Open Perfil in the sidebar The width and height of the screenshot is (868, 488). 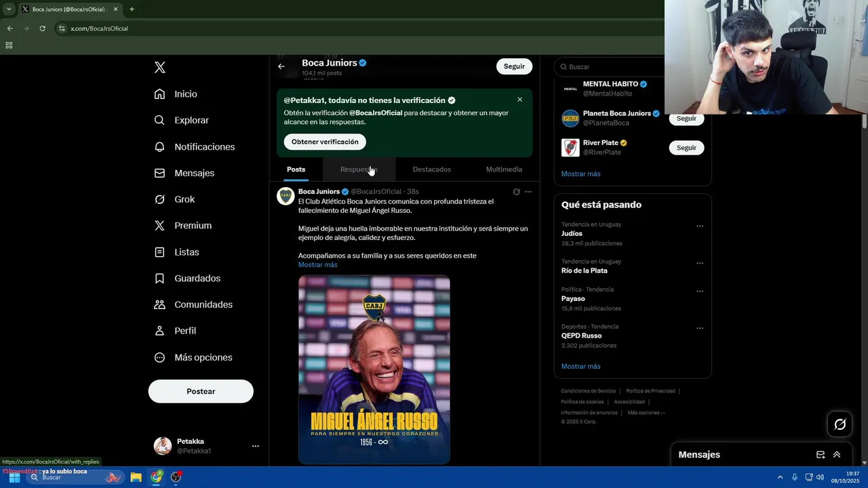coord(175,331)
